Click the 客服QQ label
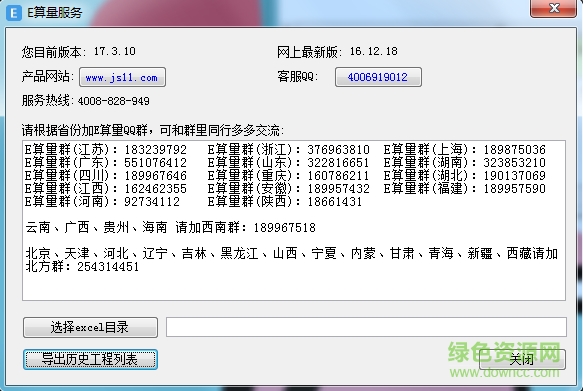 coord(298,77)
